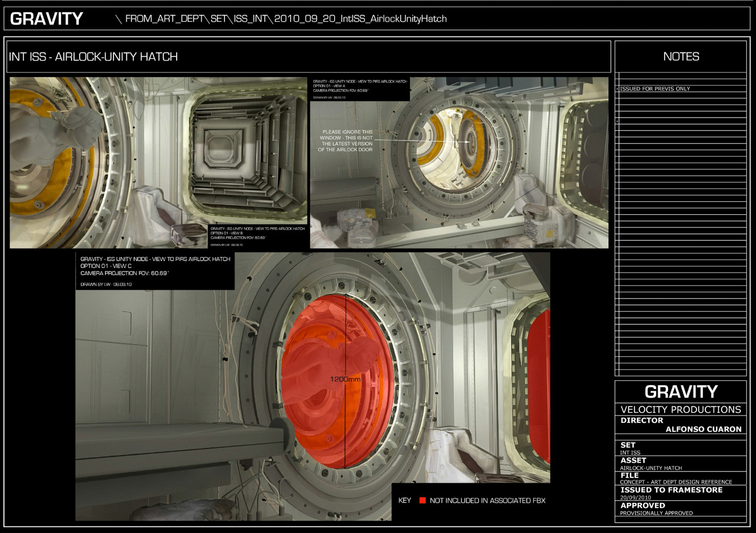Image resolution: width=756 pixels, height=533 pixels.
Task: Select the ISS_INT path segment in the header
Action: (250, 19)
